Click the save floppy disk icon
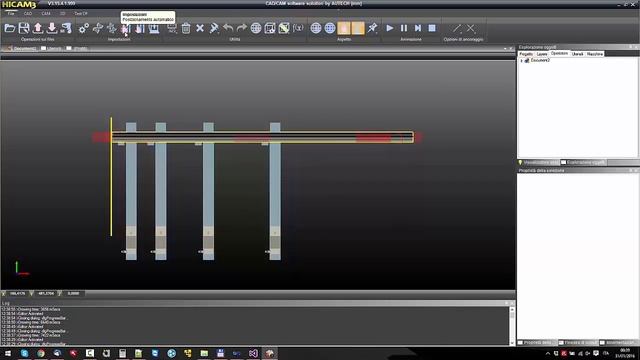This screenshot has width=640, height=360. 24,28
